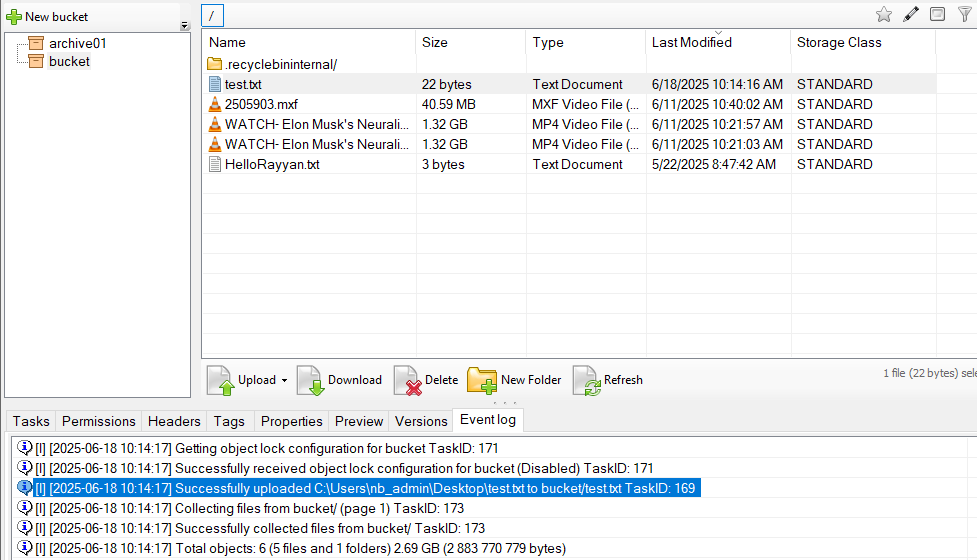The height and width of the screenshot is (560, 977).
Task: Select the 'Successfully received object lock' log entry
Action: [345, 468]
